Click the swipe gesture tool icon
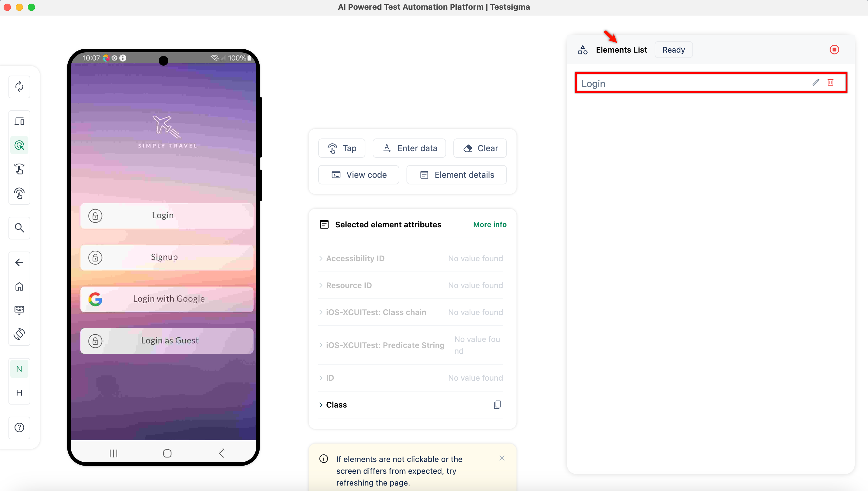868x491 pixels. pos(19,169)
